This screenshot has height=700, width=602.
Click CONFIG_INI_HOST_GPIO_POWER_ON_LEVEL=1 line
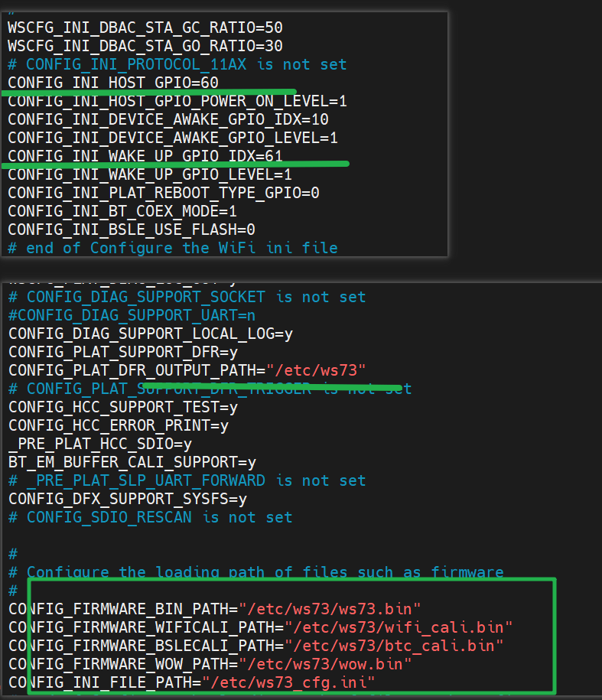point(177,101)
